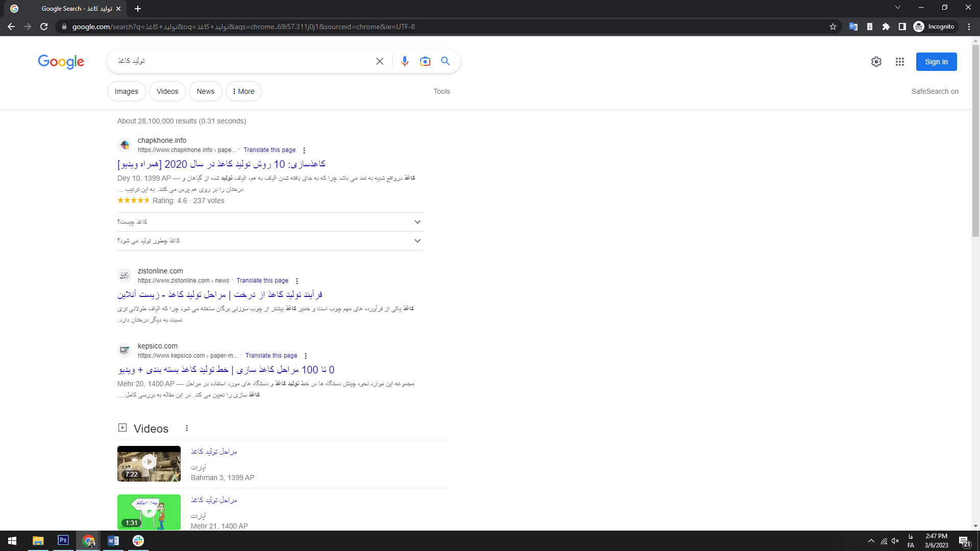
Task: Open the notification center icon
Action: tap(964, 541)
